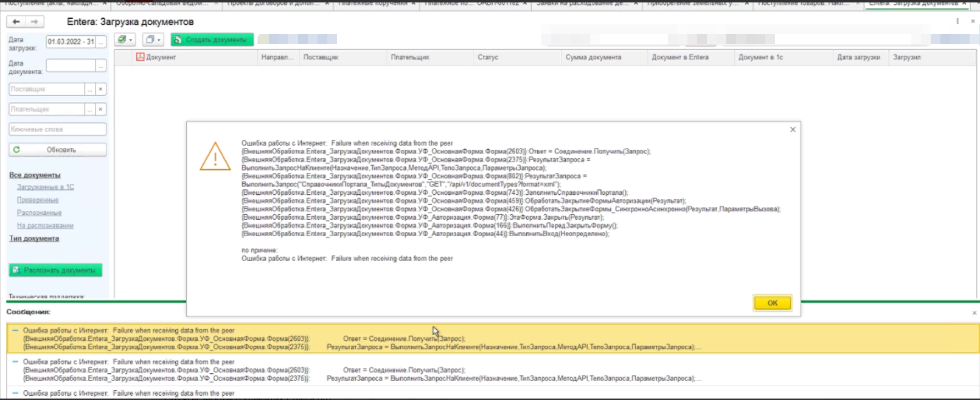Switch to the Приобретение земельных участков tab
Image resolution: width=980 pixels, height=400 pixels.
click(x=697, y=4)
